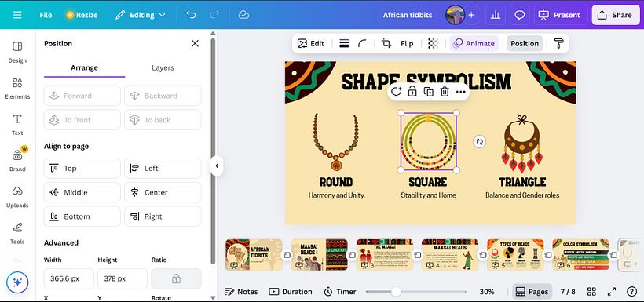644x302 pixels.
Task: Open the Text sidebar panel
Action: point(17,125)
